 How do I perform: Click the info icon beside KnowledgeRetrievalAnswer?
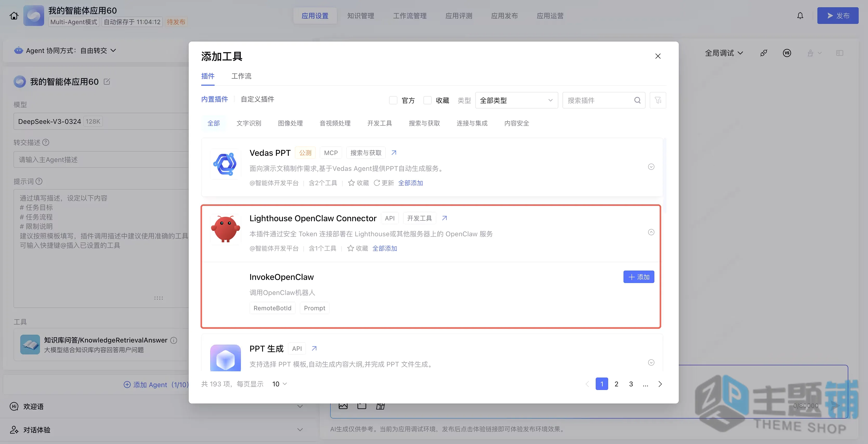(x=174, y=340)
